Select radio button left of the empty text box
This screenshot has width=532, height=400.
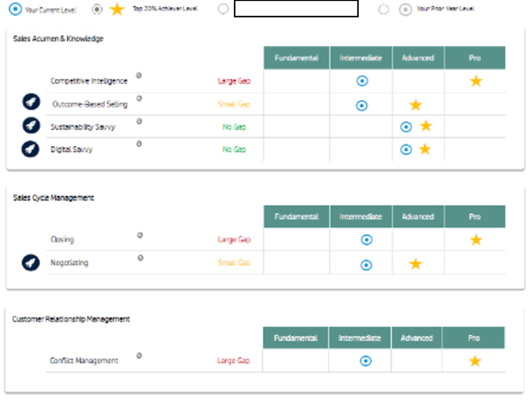click(223, 9)
